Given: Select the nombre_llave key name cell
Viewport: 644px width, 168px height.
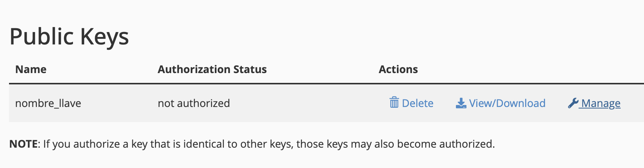Looking at the screenshot, I should tap(48, 103).
